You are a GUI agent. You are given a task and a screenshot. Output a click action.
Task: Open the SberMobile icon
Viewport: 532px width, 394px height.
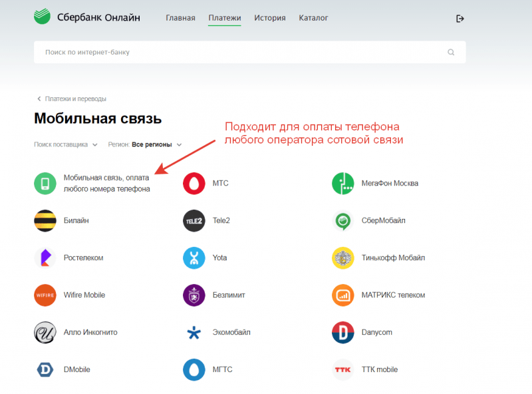click(x=343, y=221)
